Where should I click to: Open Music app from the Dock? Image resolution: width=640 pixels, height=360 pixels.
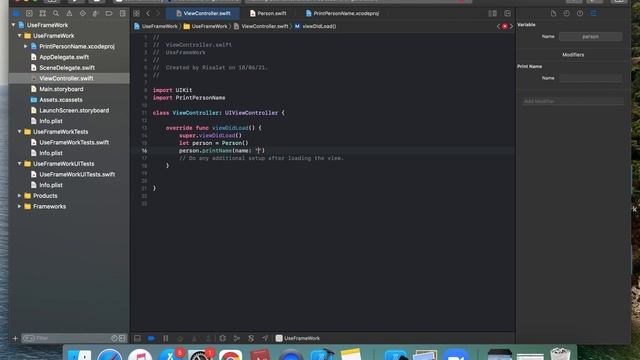[x=140, y=354]
